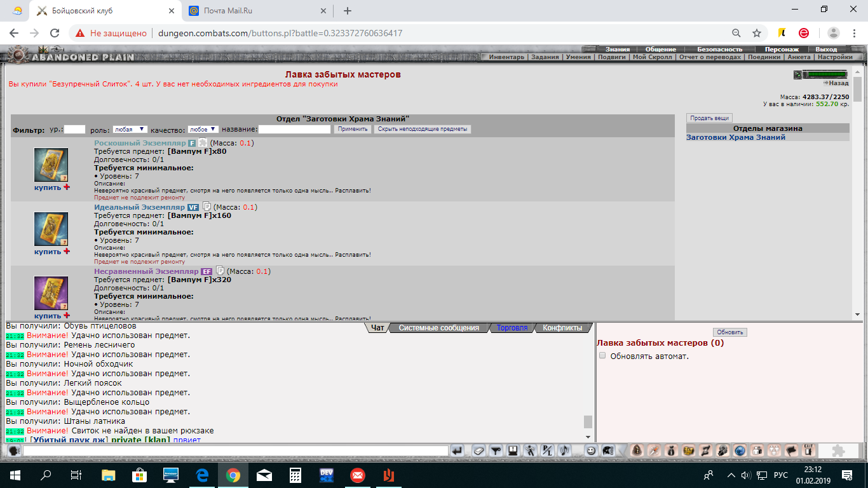Open the smiley emoticons picker
The width and height of the screenshot is (868, 488).
tap(591, 451)
